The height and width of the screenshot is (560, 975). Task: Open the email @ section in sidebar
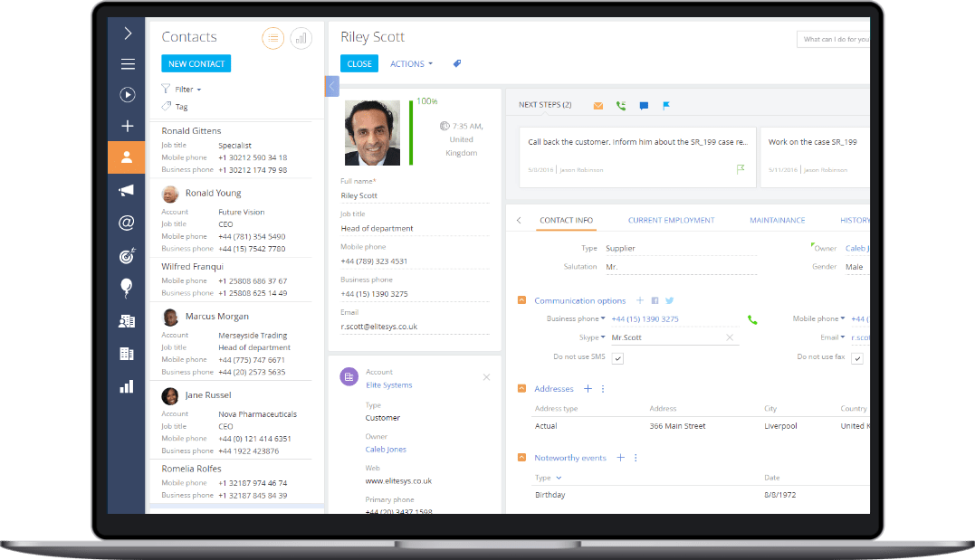pyautogui.click(x=127, y=223)
